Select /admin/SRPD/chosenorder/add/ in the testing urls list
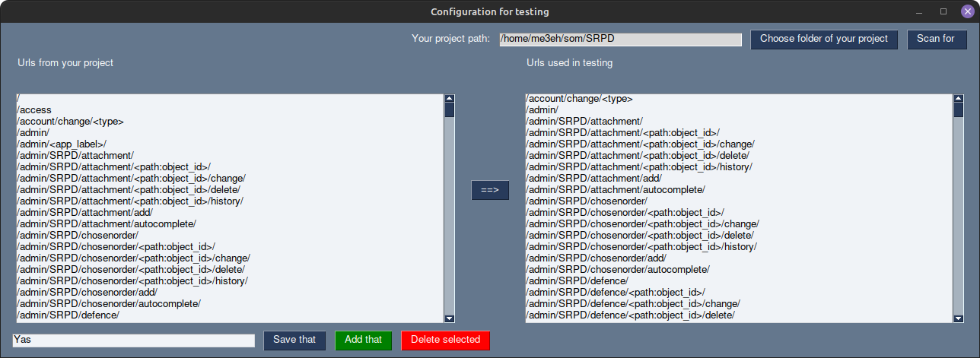This screenshot has width=980, height=358. tap(738, 258)
